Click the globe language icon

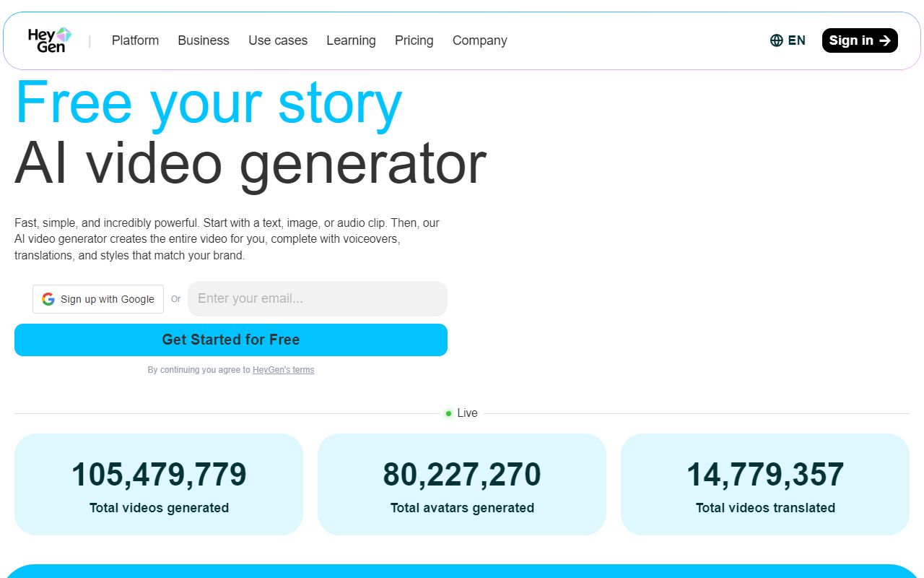pos(777,40)
